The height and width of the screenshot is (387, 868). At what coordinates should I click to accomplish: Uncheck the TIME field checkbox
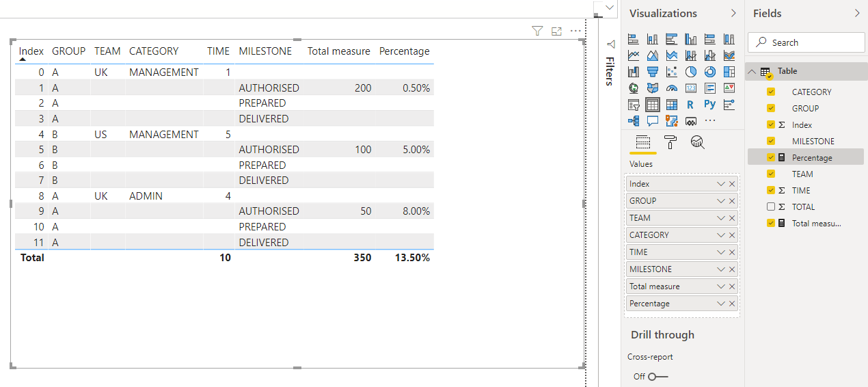[771, 190]
